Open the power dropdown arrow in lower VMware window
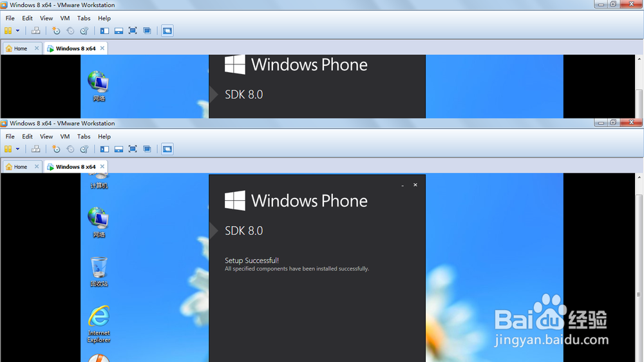Screen dimensions: 644x362 (17, 149)
